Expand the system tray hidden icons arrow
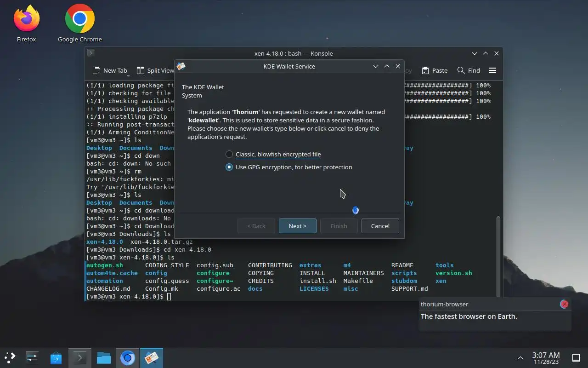This screenshot has height=368, width=588. [520, 358]
